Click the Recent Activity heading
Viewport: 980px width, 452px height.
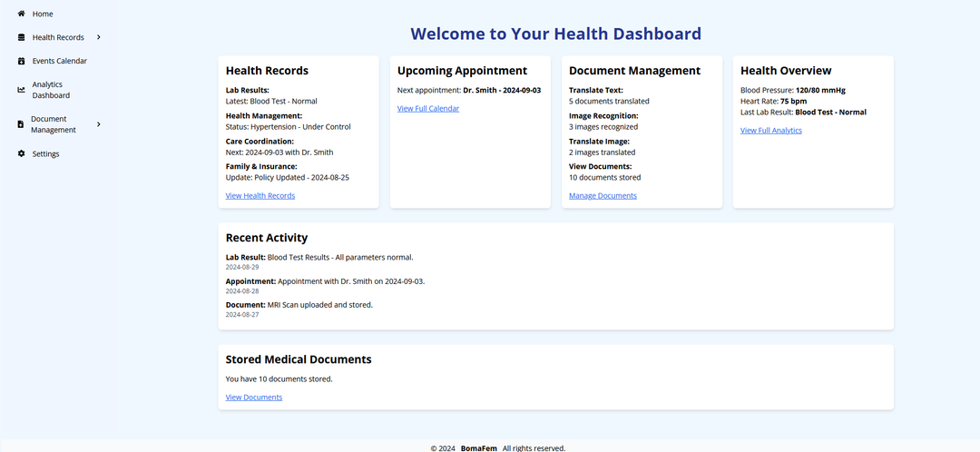(x=266, y=238)
